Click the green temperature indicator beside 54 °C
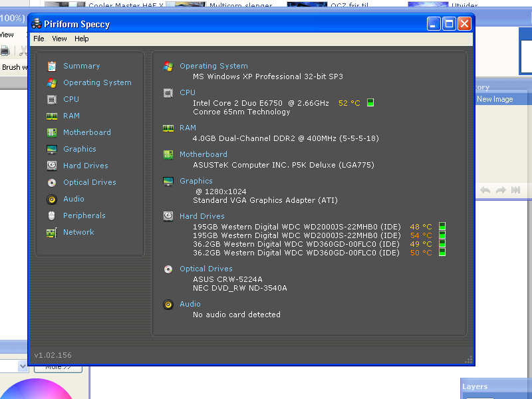 tap(442, 235)
